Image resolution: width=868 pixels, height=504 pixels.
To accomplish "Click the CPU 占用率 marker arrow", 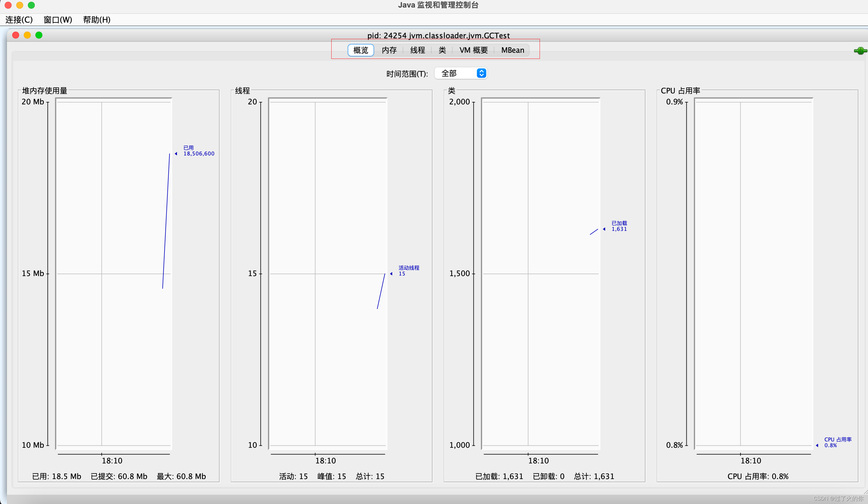I will click(817, 445).
